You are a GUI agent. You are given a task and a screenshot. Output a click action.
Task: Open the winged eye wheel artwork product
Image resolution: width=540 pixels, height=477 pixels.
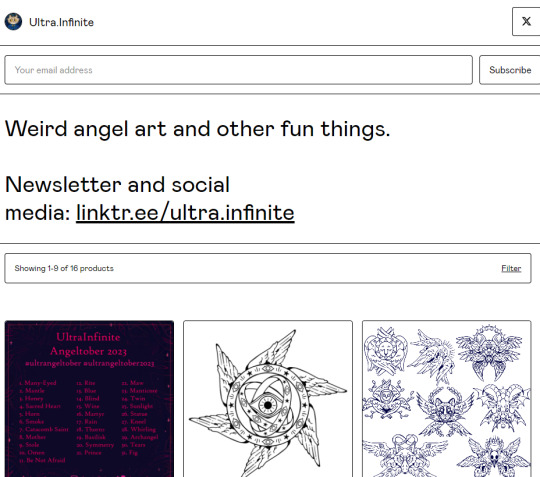pyautogui.click(x=268, y=399)
